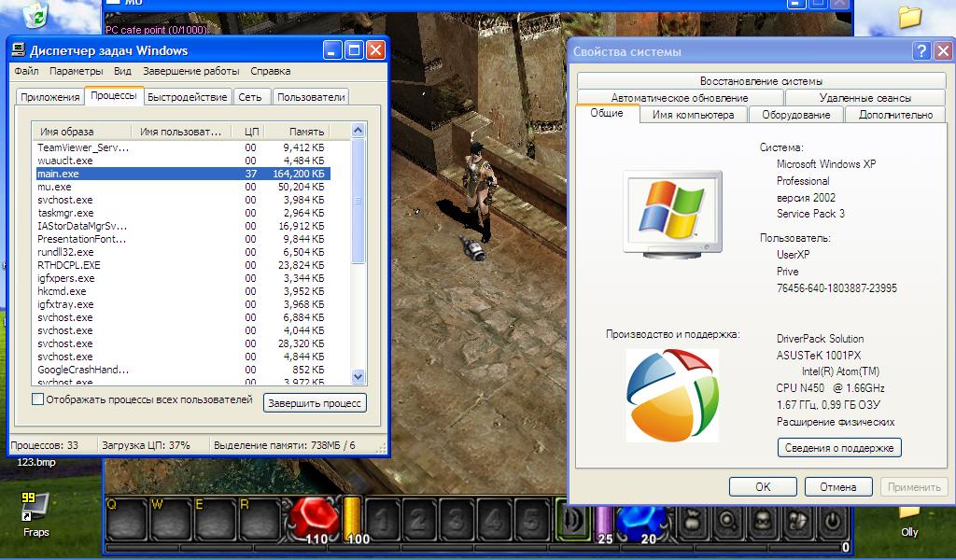Click Отмена in System Properties
This screenshot has width=956, height=560.
(837, 487)
